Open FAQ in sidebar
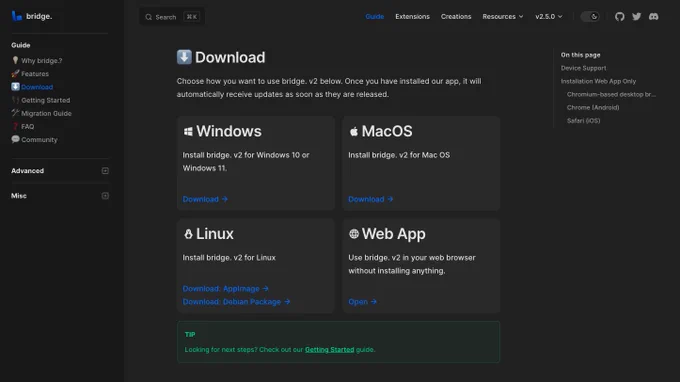The height and width of the screenshot is (382, 680). [x=23, y=127]
